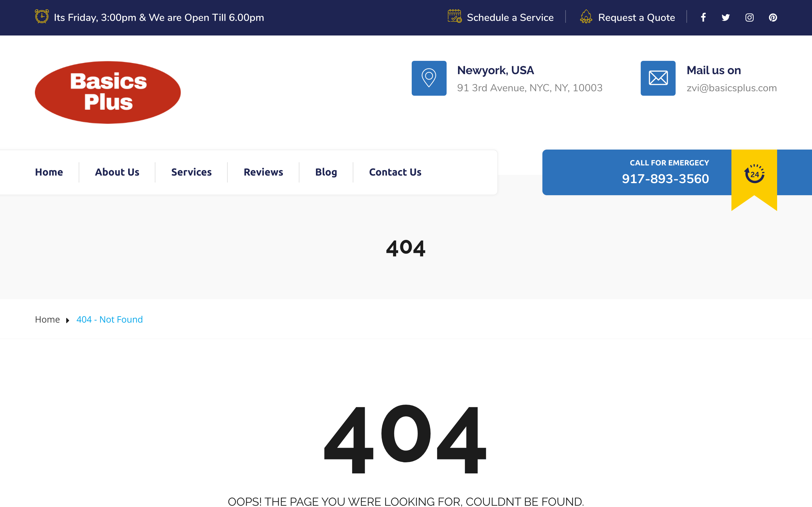This screenshot has width=812, height=507.
Task: Click the blue location pin icon
Action: 429,78
